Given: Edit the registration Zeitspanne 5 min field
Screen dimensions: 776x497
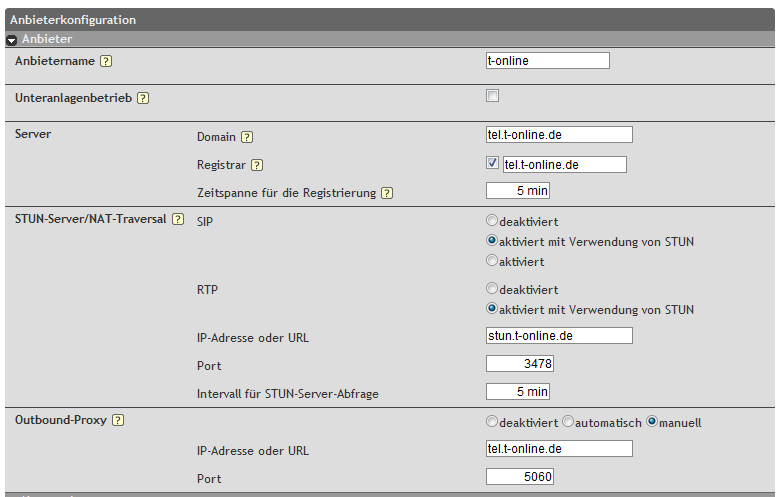Looking at the screenshot, I should point(518,191).
